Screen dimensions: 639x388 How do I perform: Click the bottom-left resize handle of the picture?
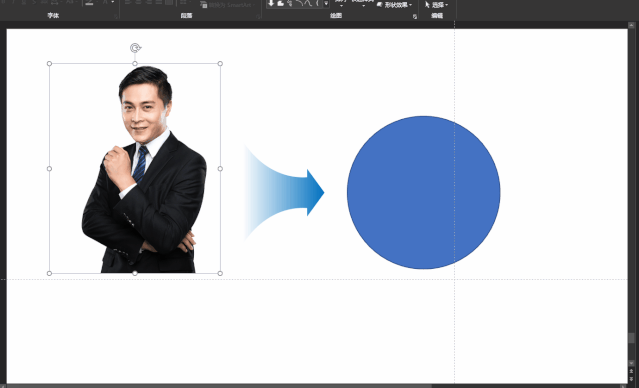coord(49,273)
